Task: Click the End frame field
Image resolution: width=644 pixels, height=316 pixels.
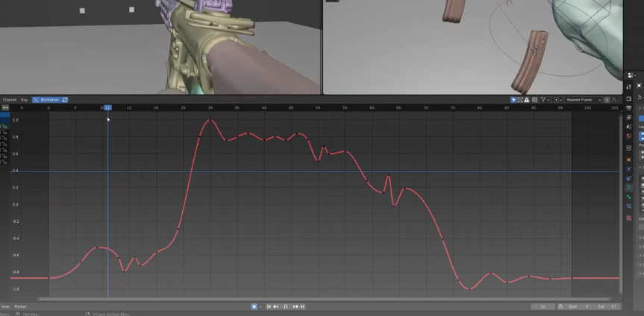Action: coord(607,306)
